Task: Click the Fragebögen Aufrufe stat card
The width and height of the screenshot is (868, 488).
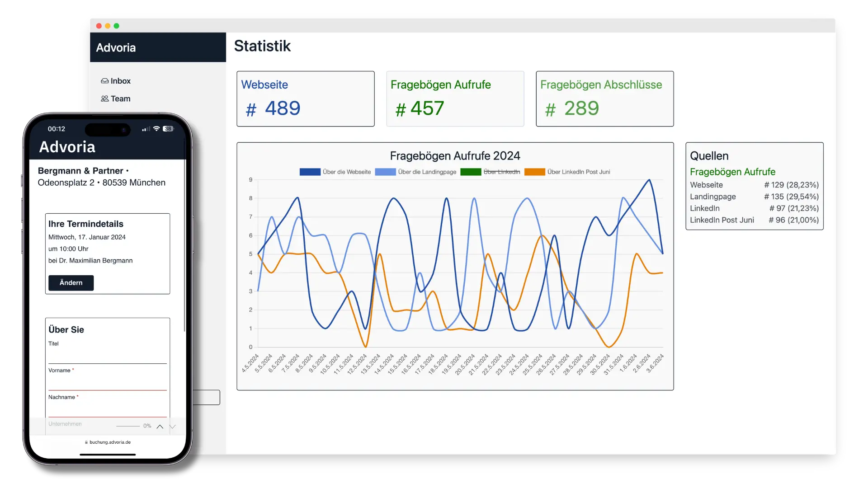Action: 455,99
